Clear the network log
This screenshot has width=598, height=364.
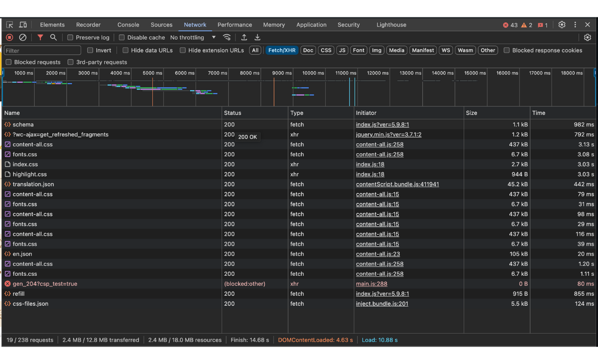point(22,37)
